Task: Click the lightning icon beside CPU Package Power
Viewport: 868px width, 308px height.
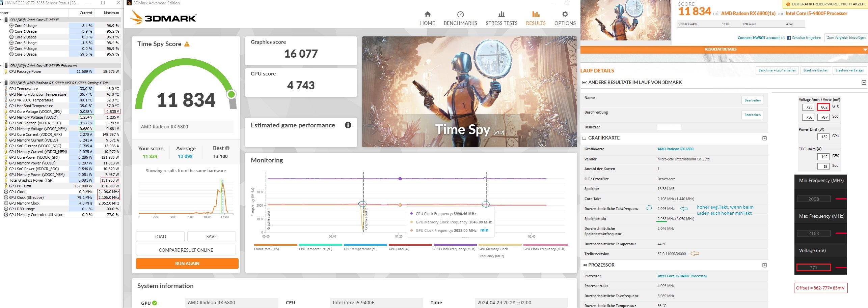Action: coord(6,71)
